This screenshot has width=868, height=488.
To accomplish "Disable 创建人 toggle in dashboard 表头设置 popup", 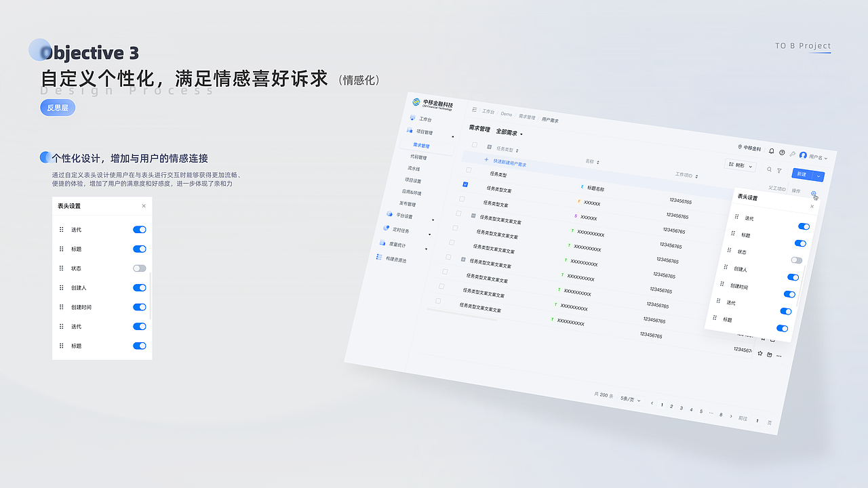I will click(x=793, y=277).
